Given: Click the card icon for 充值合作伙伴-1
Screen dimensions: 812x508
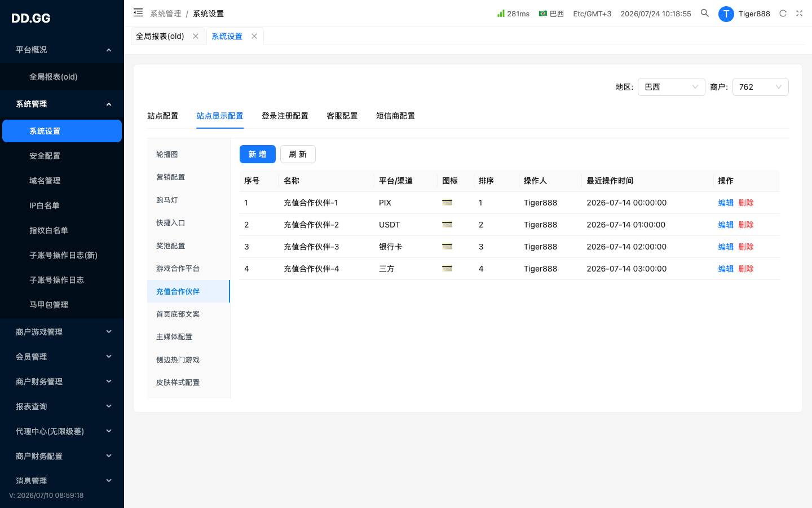Looking at the screenshot, I should pyautogui.click(x=447, y=202).
